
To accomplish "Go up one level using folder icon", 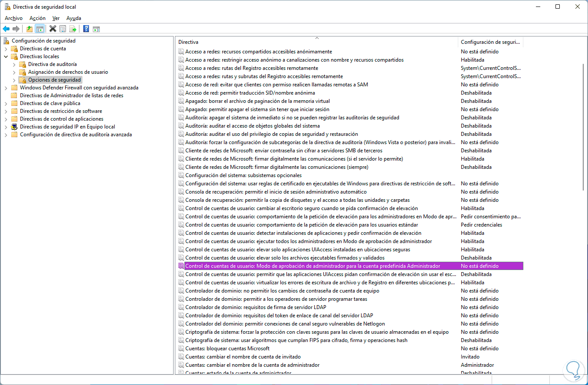I will coord(30,29).
